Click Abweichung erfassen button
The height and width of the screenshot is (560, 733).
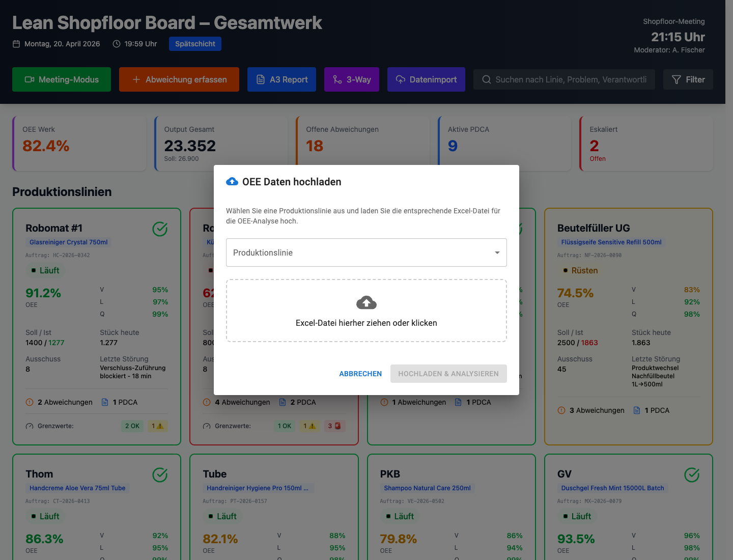pyautogui.click(x=179, y=79)
